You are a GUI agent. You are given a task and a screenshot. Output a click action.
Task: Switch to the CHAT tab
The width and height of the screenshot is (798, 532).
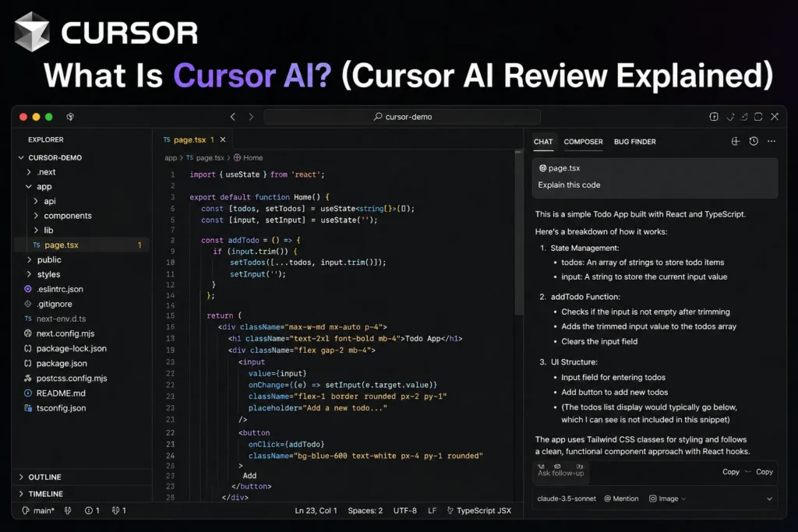[x=543, y=142]
